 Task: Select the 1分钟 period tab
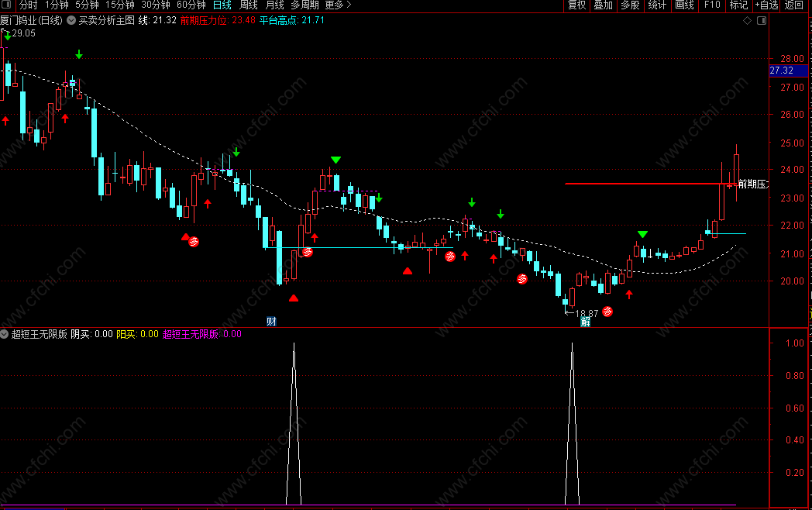click(57, 5)
